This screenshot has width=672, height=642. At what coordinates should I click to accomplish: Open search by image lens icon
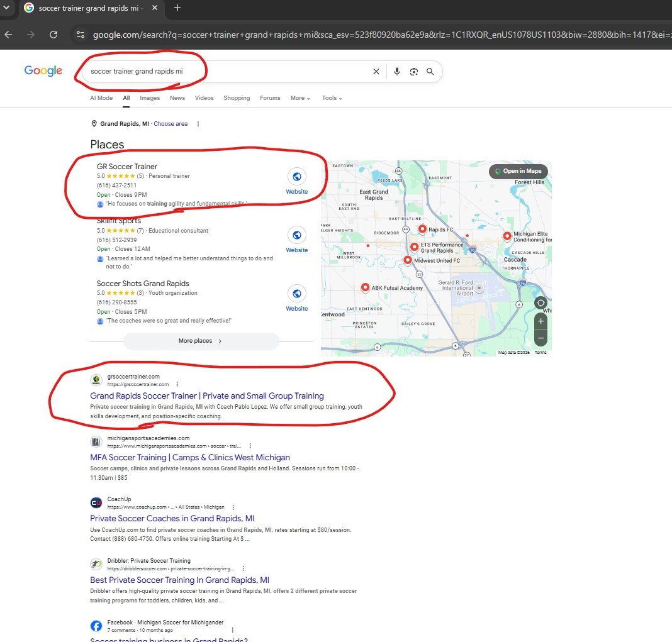tap(413, 72)
